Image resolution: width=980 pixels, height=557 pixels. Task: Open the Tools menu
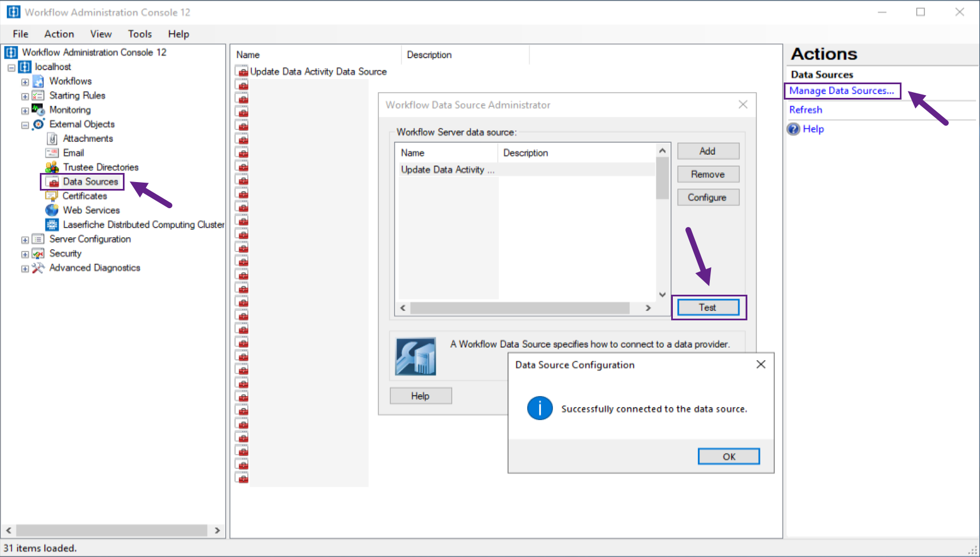[140, 34]
